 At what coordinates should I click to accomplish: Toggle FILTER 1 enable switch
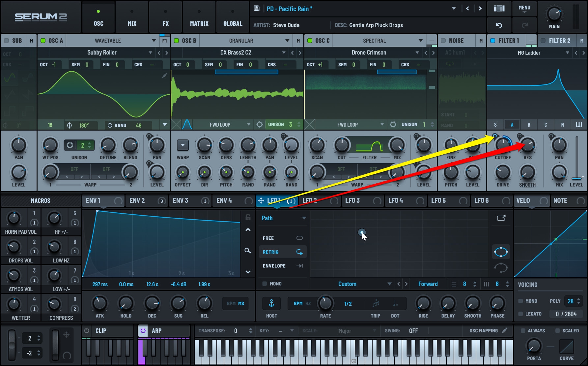tap(493, 41)
